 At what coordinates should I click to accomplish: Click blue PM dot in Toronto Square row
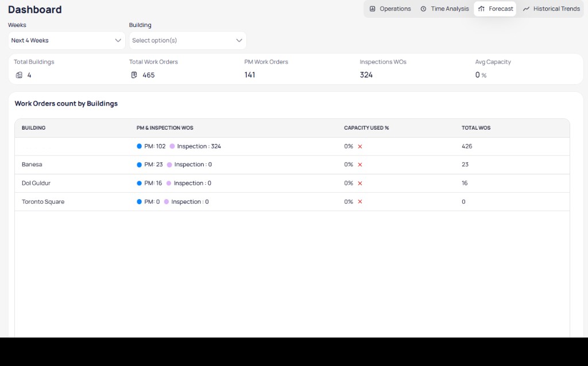pyautogui.click(x=139, y=201)
